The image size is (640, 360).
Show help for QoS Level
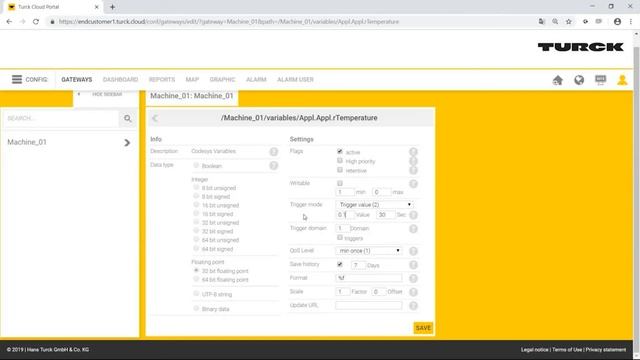(x=413, y=251)
